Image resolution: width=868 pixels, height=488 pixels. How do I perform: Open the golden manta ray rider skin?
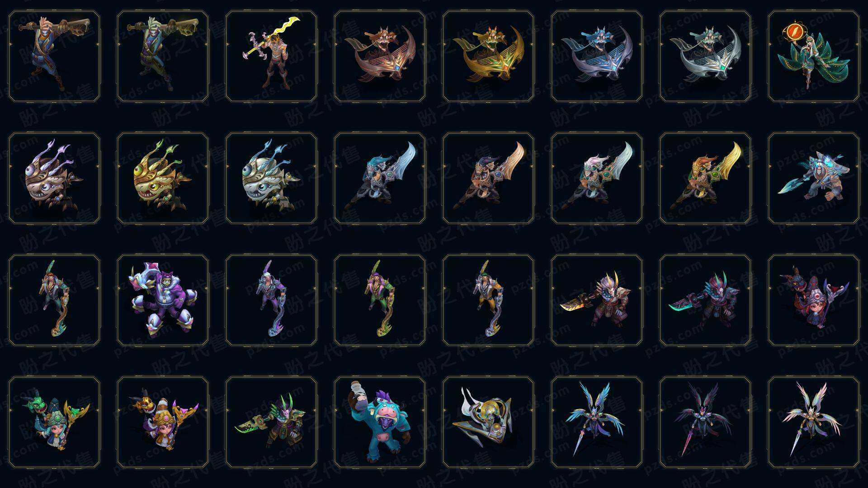point(488,56)
